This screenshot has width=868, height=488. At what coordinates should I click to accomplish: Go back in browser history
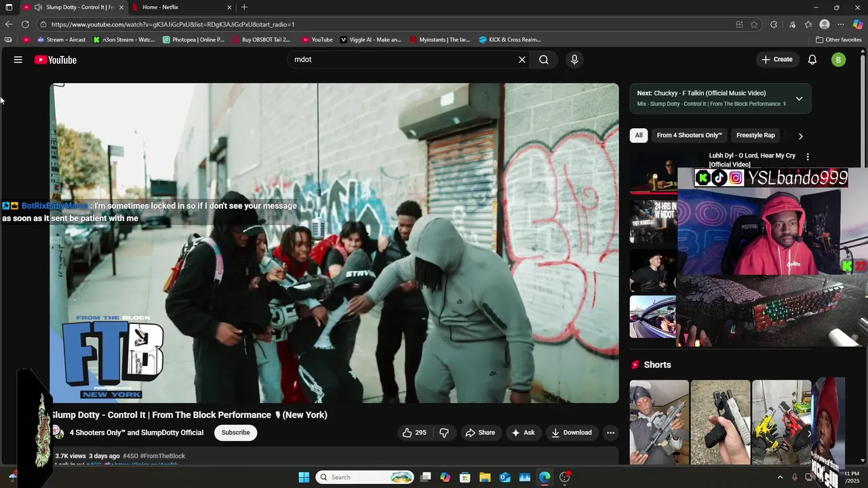(x=9, y=24)
